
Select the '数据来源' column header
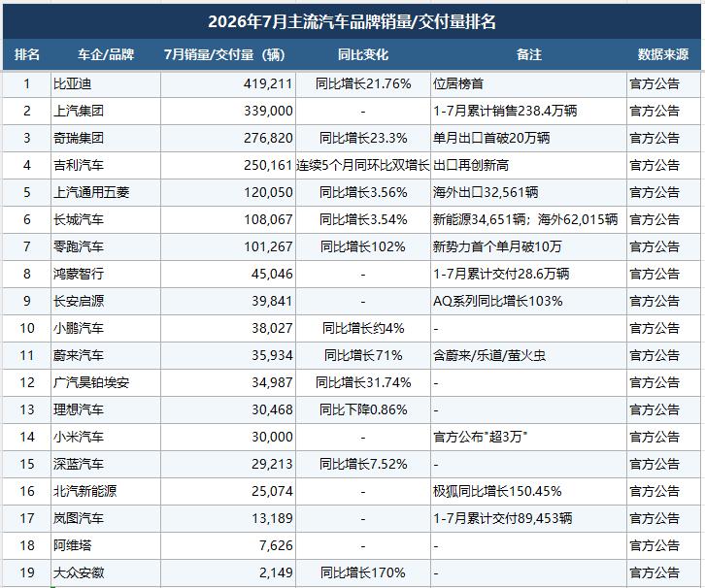coord(663,54)
